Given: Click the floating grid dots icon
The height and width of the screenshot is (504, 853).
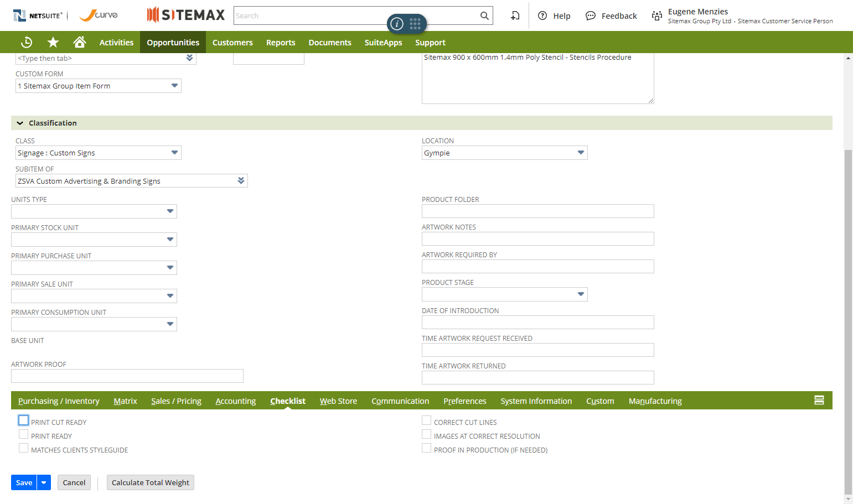Looking at the screenshot, I should 415,24.
